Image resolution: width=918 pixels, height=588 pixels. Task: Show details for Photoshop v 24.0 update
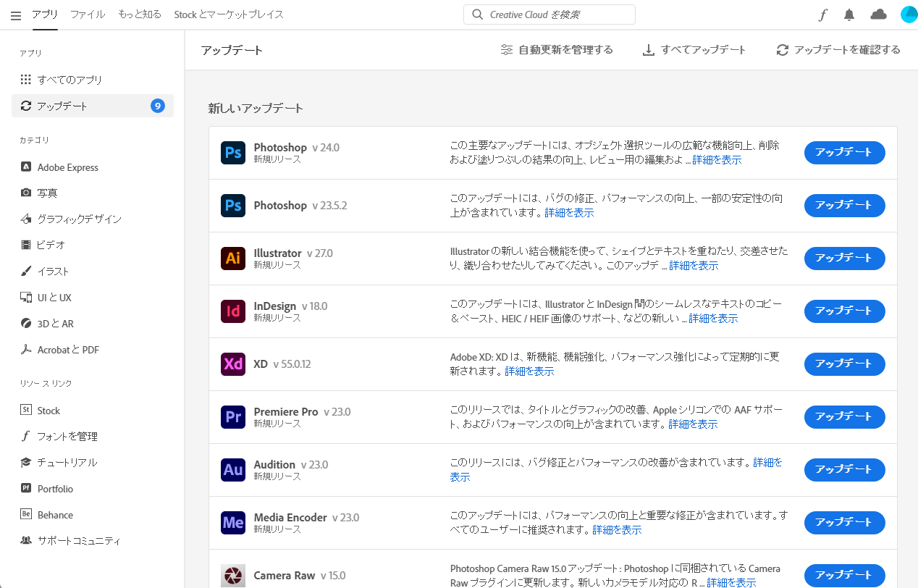pos(717,160)
